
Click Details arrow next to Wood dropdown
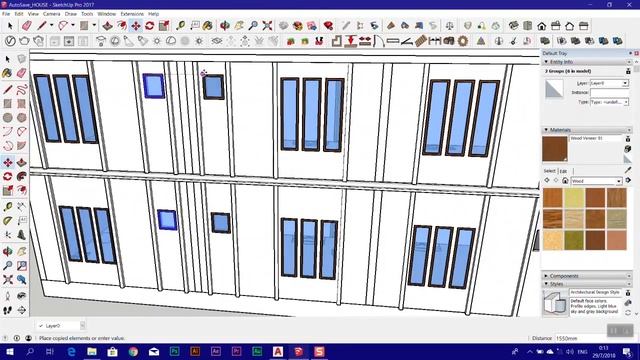coord(628,180)
